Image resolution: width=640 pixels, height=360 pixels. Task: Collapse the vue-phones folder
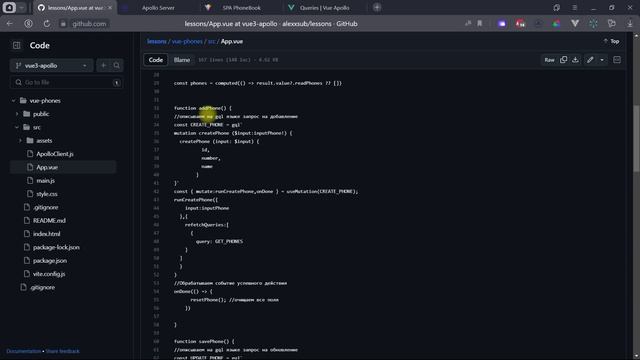pos(13,100)
